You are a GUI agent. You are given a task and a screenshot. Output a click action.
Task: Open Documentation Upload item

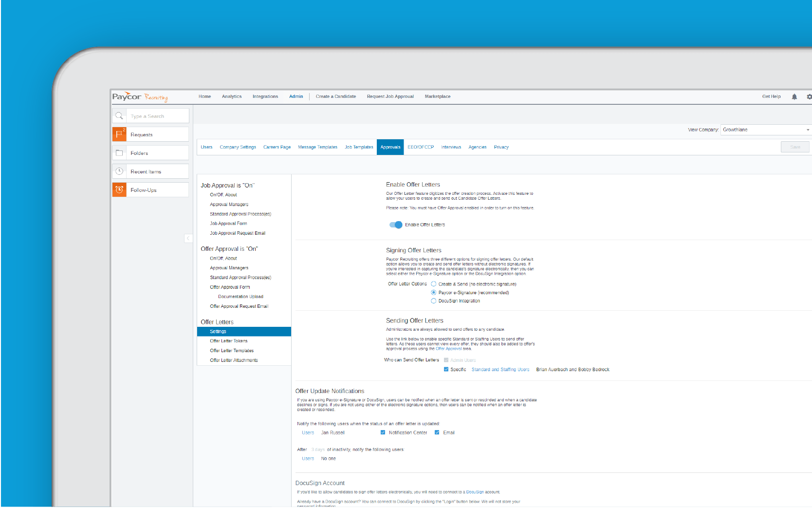(240, 297)
